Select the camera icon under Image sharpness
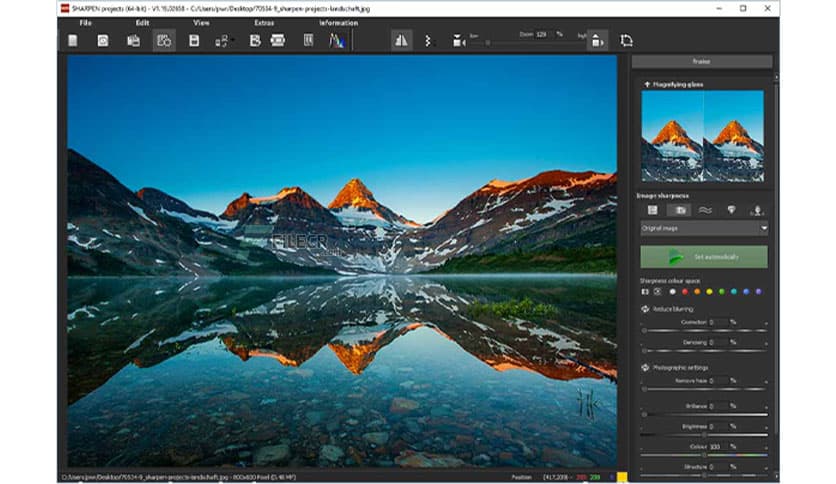This screenshot has height=484, width=836. click(680, 210)
